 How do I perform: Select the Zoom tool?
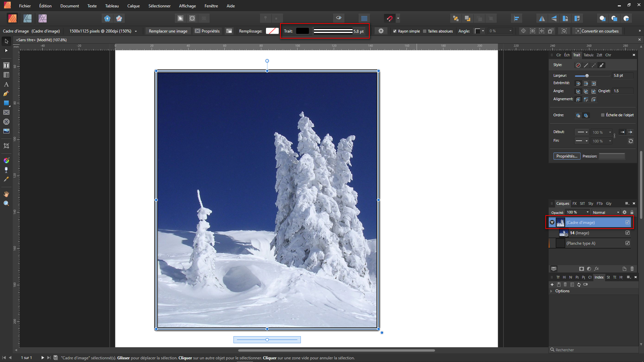pyautogui.click(x=6, y=203)
